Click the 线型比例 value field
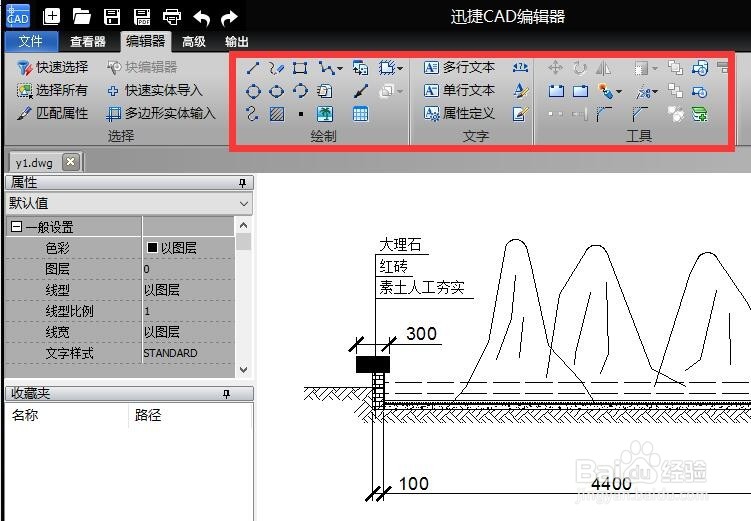This screenshot has width=751, height=521. click(x=188, y=311)
